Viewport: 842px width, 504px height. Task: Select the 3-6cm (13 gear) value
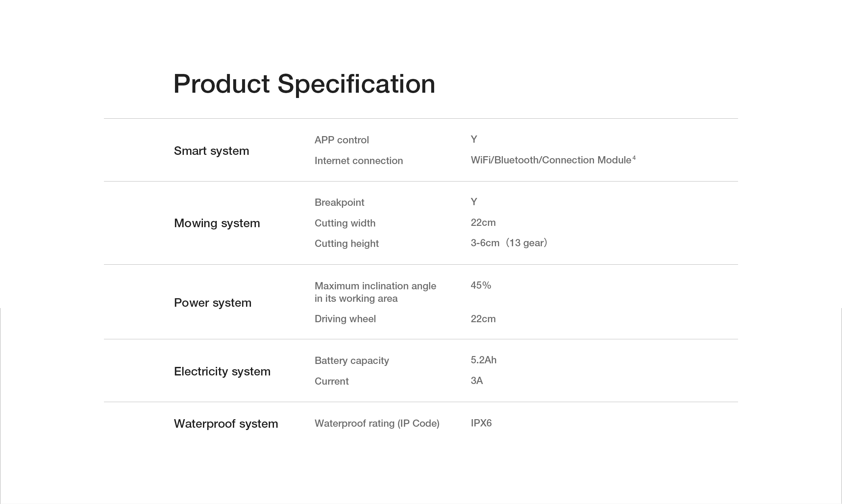pos(508,243)
